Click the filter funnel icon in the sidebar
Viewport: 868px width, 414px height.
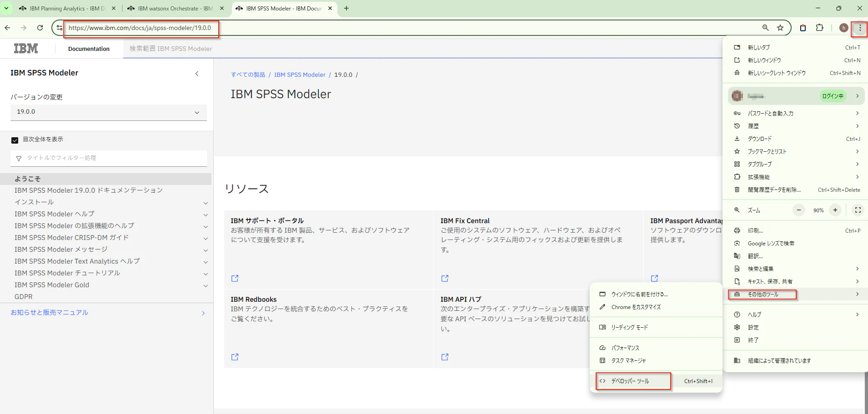click(x=19, y=158)
